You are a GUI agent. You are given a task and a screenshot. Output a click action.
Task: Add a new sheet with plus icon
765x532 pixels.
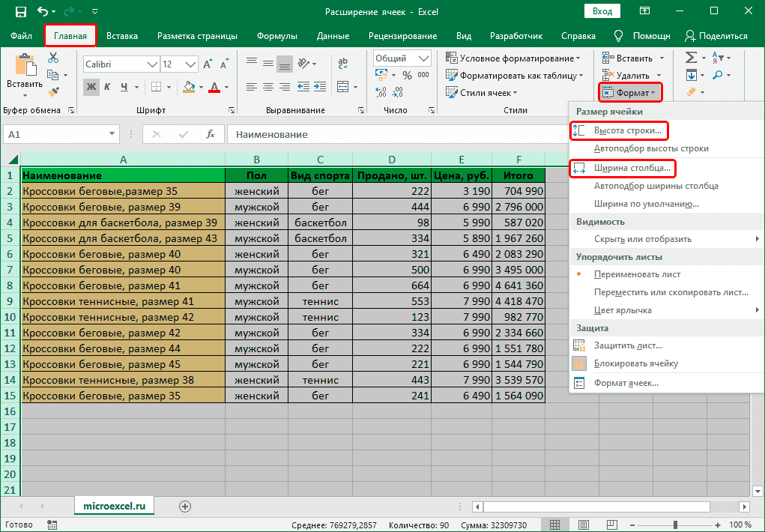click(185, 507)
